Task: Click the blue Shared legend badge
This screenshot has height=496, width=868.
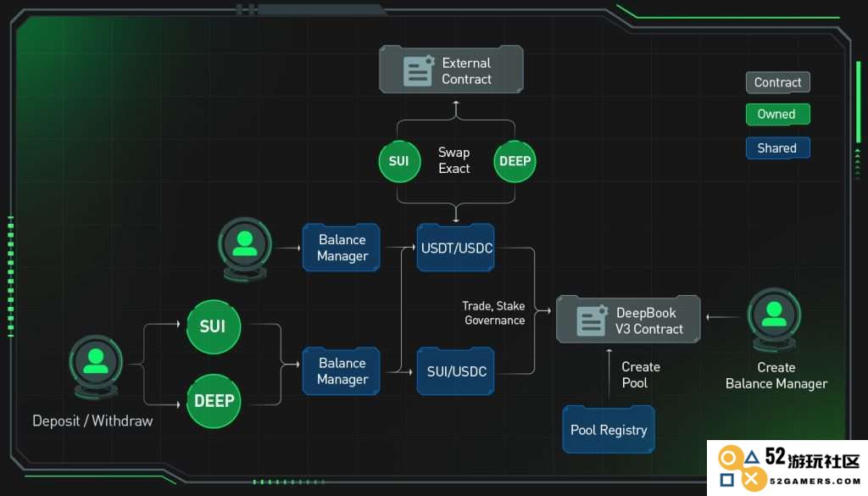Action: tap(778, 148)
